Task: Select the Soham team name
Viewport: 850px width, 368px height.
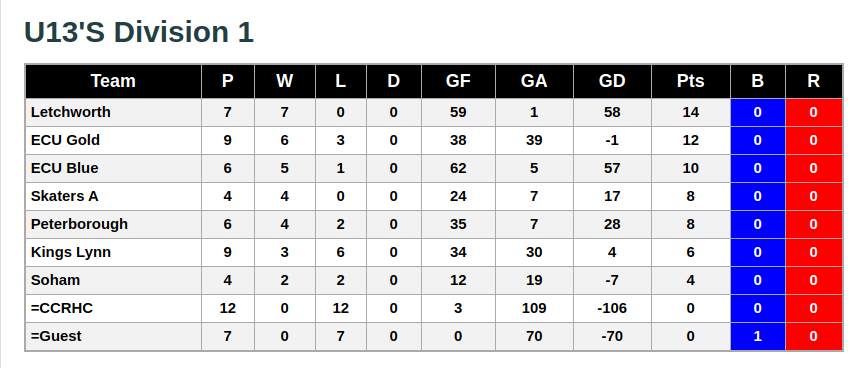Action: [55, 280]
